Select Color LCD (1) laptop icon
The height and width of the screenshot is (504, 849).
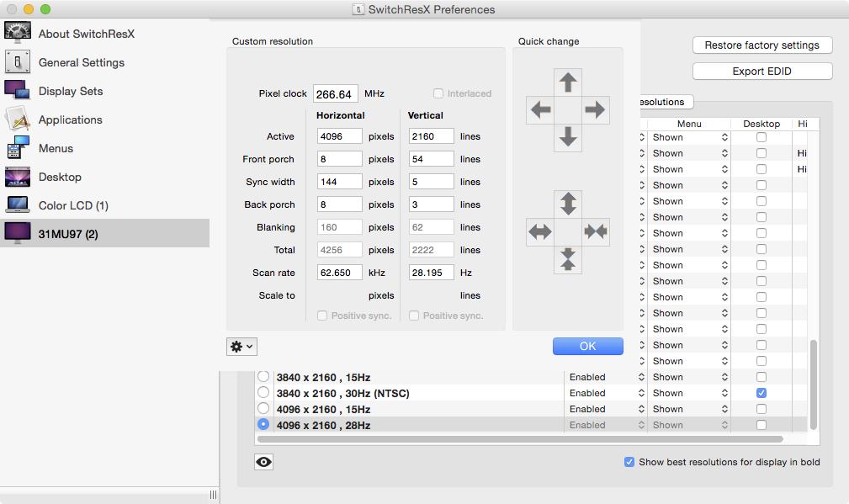18,204
